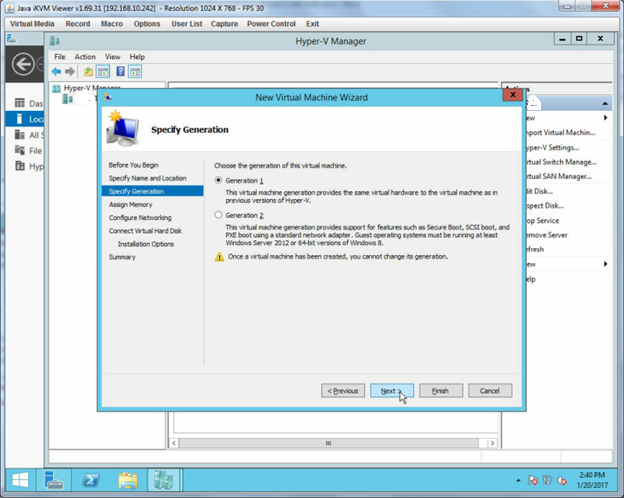Click the Hyper-V Manager taskbar icon
This screenshot has width=624, height=498.
tap(164, 480)
